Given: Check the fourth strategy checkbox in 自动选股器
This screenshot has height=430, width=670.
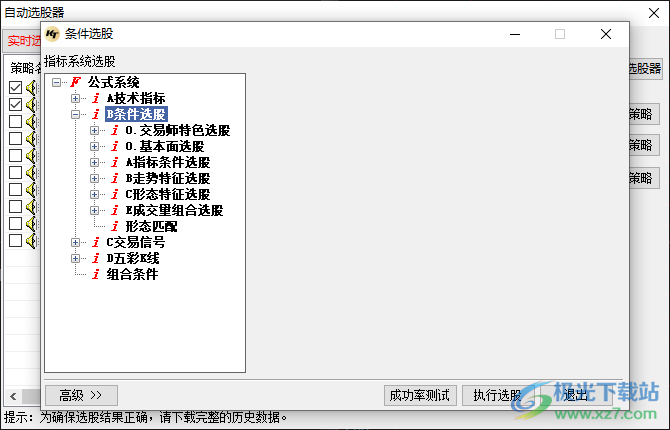Looking at the screenshot, I should point(15,138).
